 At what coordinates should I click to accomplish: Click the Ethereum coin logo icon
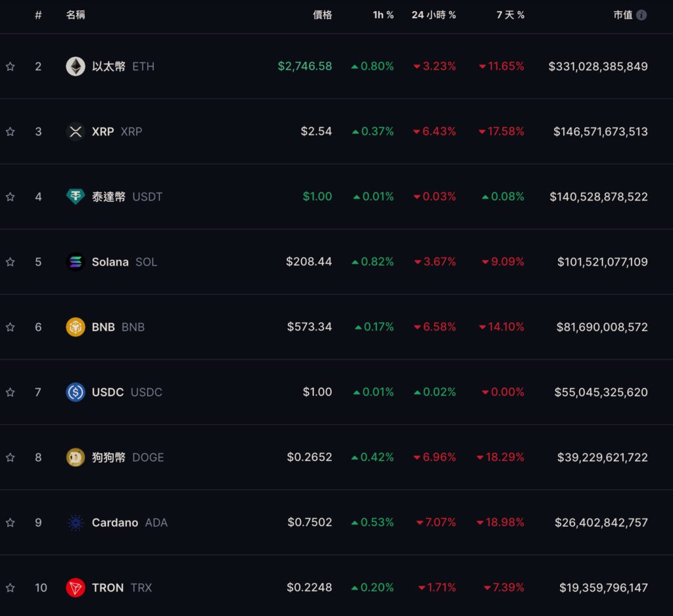(x=76, y=66)
